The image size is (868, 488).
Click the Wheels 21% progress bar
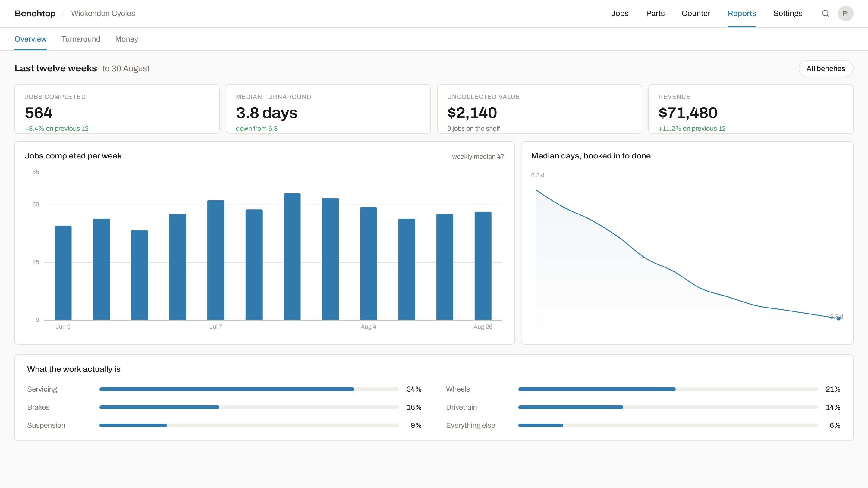click(668, 389)
